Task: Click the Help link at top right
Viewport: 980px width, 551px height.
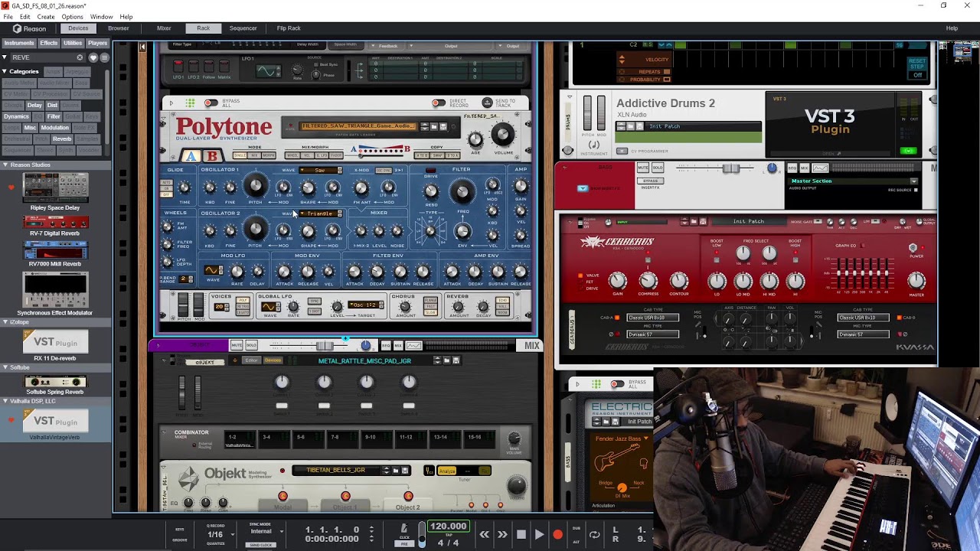Action: pos(952,28)
